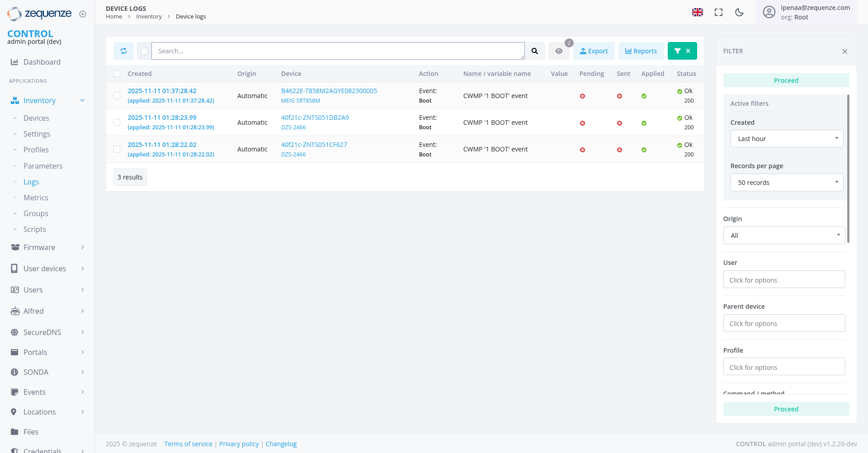
Task: Open Profiles in the Inventory submenu
Action: click(36, 150)
